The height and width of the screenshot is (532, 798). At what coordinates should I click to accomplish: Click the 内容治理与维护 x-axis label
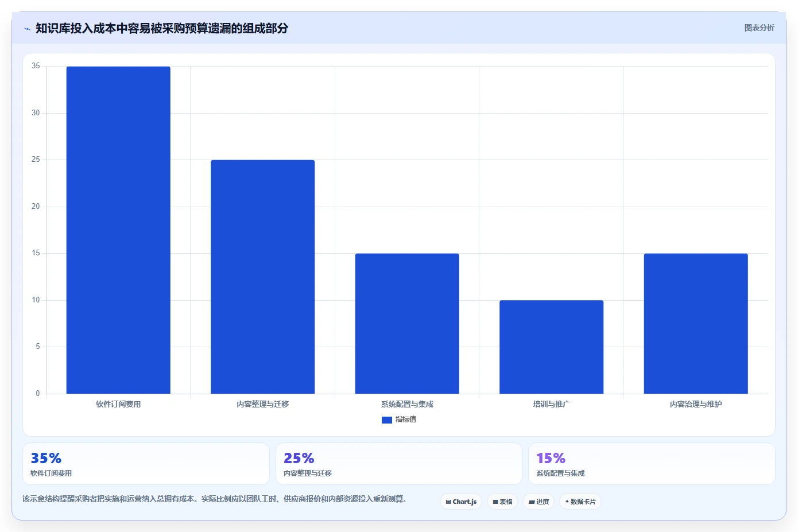pyautogui.click(x=696, y=404)
